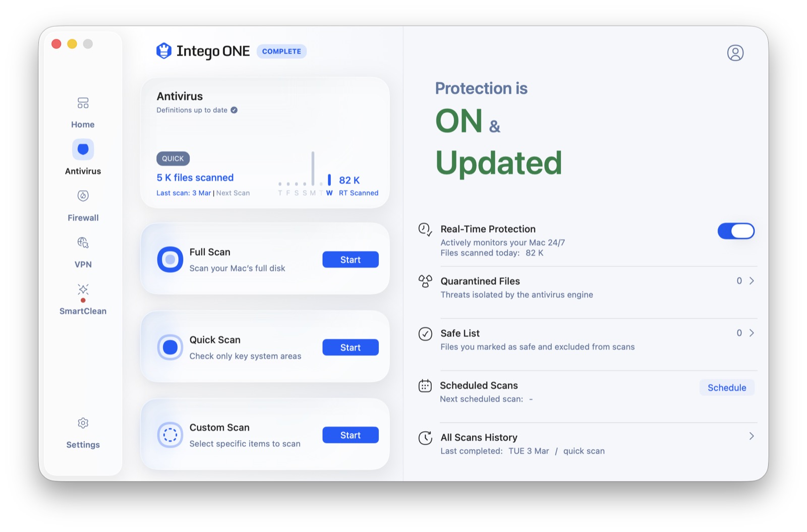Click the Quarantined Files count 0

point(739,281)
